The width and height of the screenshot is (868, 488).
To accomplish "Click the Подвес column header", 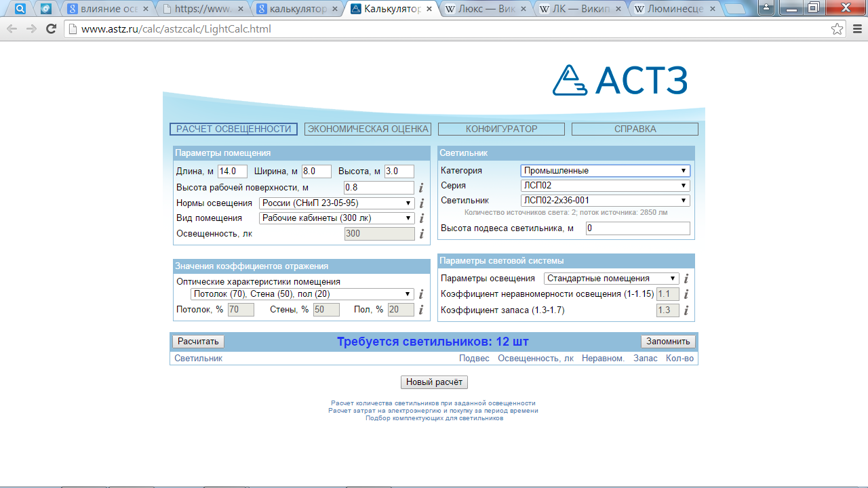I will tap(474, 359).
